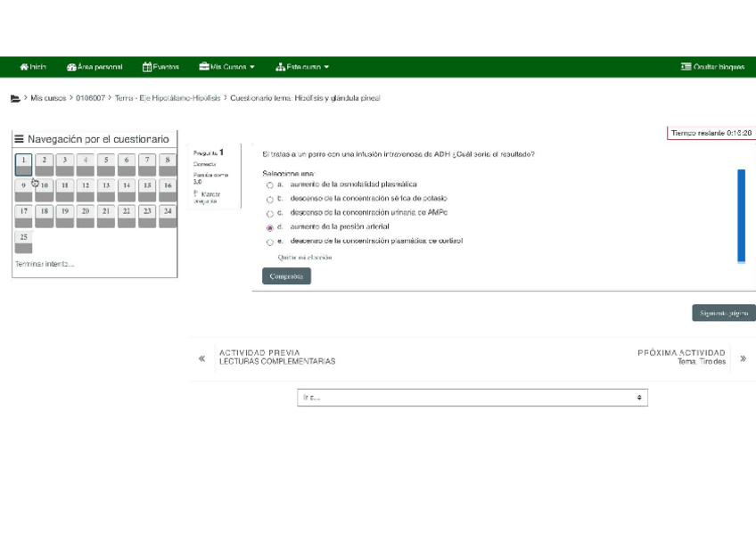Open the Eventos calendar icon
The width and height of the screenshot is (756, 534).
tap(147, 67)
